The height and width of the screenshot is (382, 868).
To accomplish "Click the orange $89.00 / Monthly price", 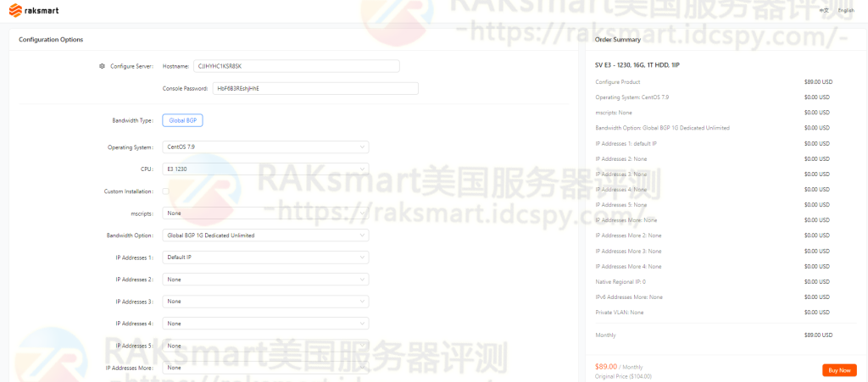I will tap(619, 367).
